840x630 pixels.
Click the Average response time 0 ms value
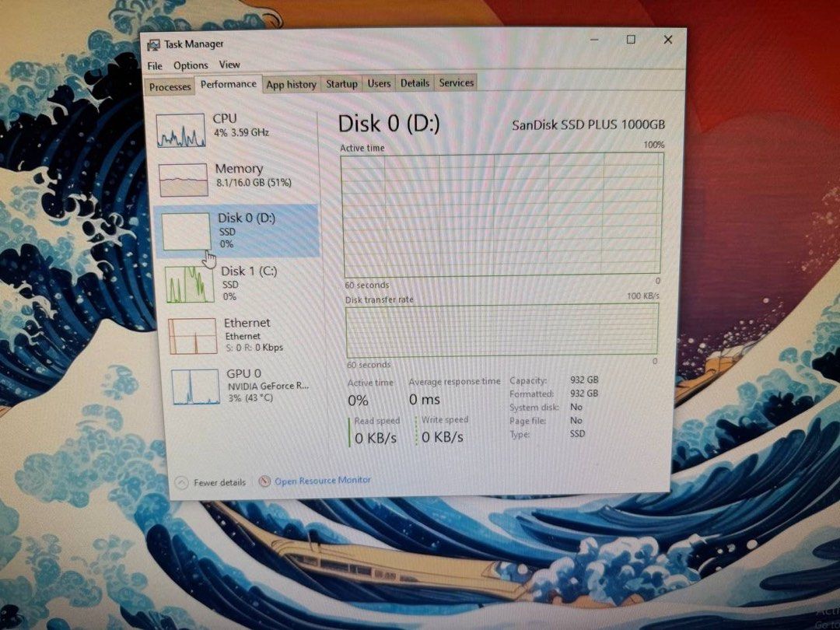[x=425, y=399]
